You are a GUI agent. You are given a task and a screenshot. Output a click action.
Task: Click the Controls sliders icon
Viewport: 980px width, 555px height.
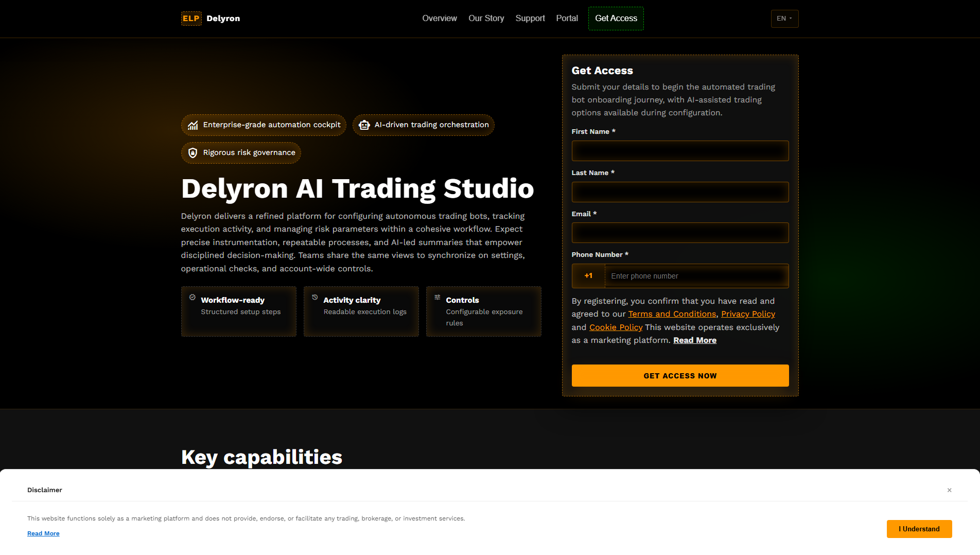pyautogui.click(x=437, y=297)
